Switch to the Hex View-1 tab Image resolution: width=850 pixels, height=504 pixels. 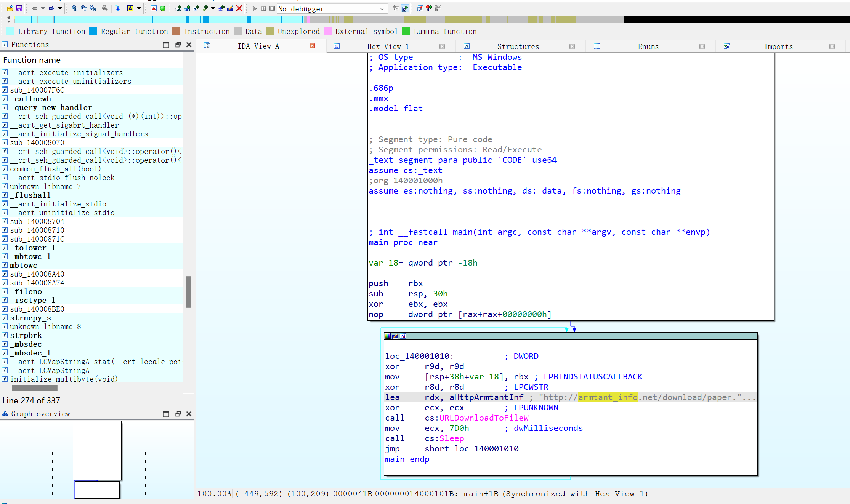pyautogui.click(x=388, y=46)
